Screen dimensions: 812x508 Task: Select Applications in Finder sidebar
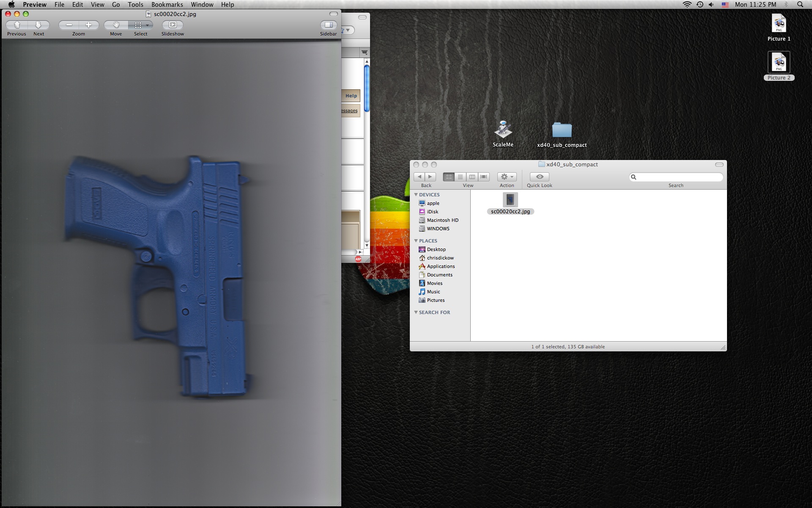tap(441, 266)
